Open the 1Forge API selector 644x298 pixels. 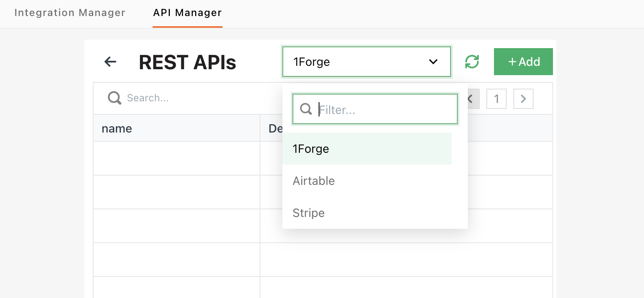point(367,62)
